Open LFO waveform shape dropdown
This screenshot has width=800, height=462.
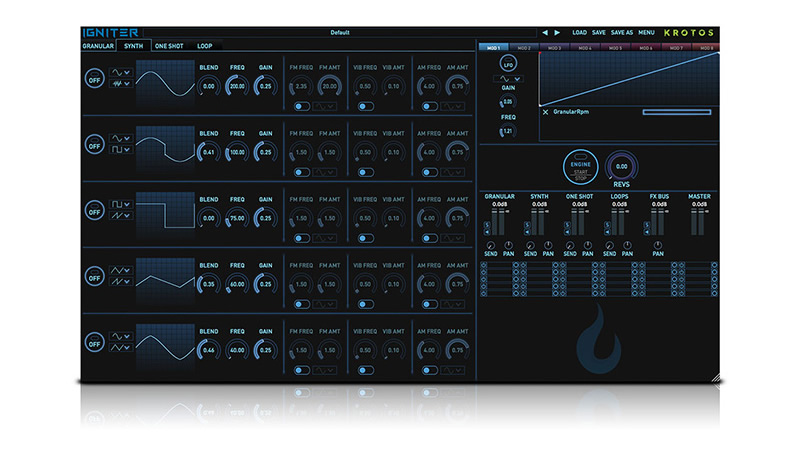pos(508,79)
